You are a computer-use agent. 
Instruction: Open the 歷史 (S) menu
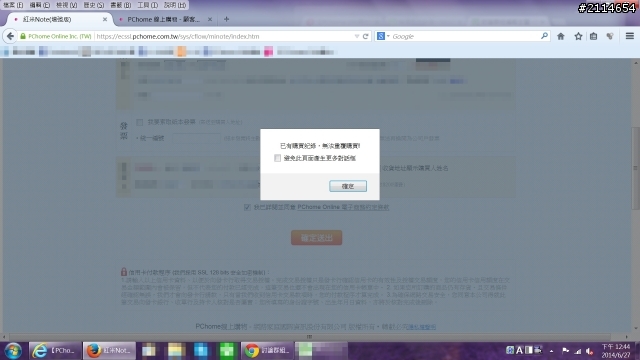(93, 5)
